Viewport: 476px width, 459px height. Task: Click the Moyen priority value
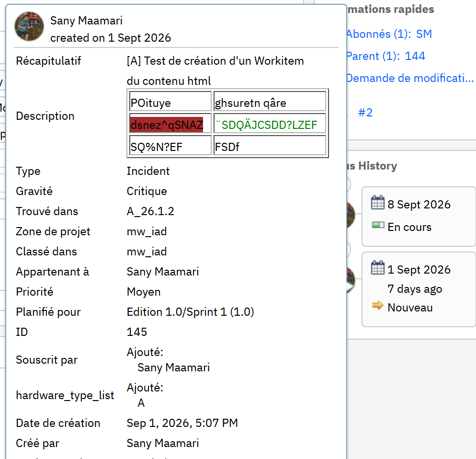pyautogui.click(x=144, y=292)
